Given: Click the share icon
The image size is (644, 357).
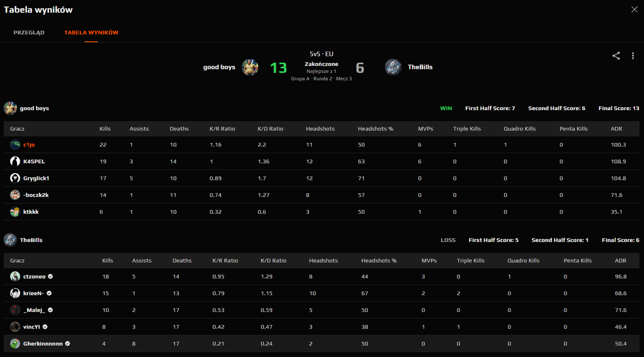Looking at the screenshot, I should (x=616, y=56).
